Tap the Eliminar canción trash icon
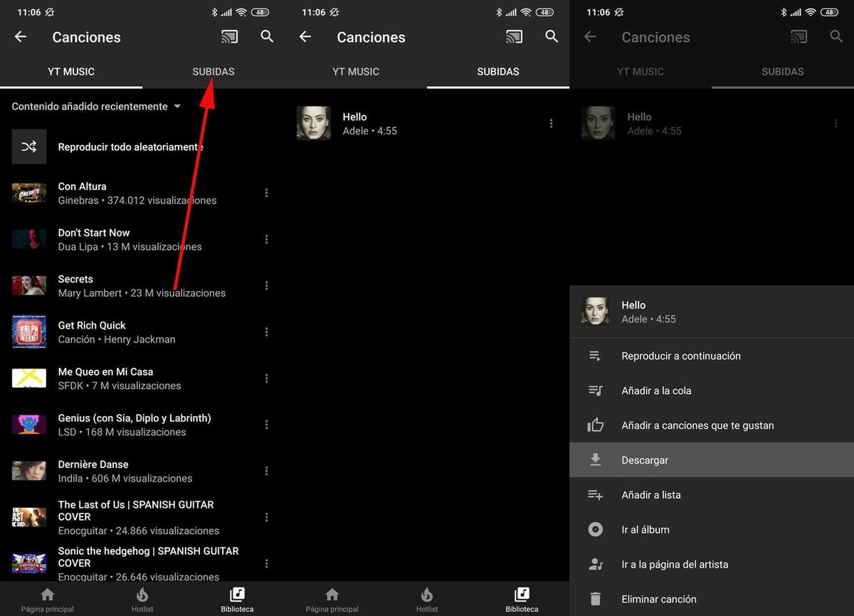Screen dimensions: 854x616 coord(595,599)
